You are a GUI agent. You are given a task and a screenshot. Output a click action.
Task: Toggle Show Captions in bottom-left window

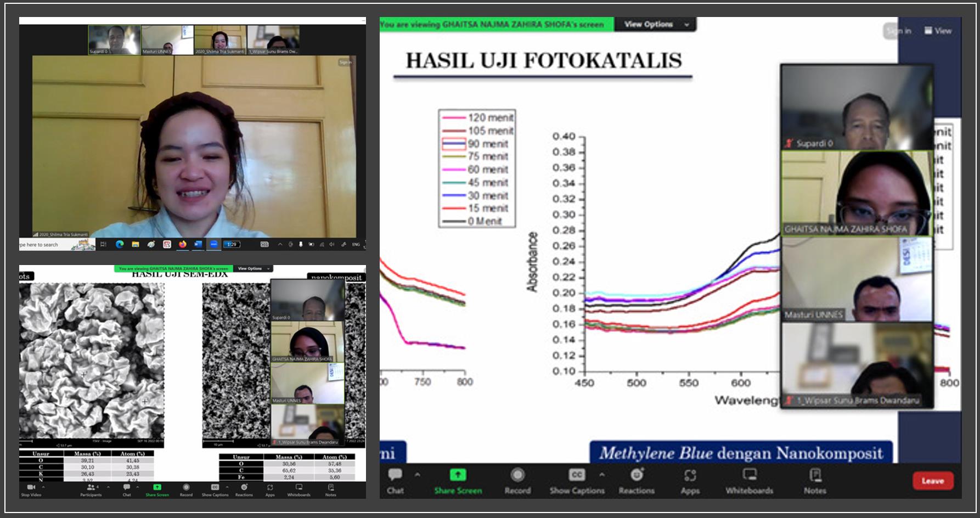pyautogui.click(x=215, y=489)
